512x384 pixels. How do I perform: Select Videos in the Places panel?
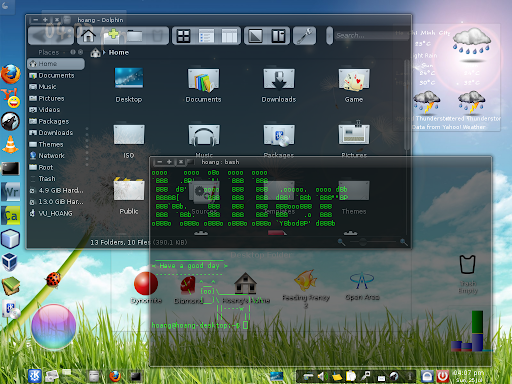pyautogui.click(x=56, y=110)
